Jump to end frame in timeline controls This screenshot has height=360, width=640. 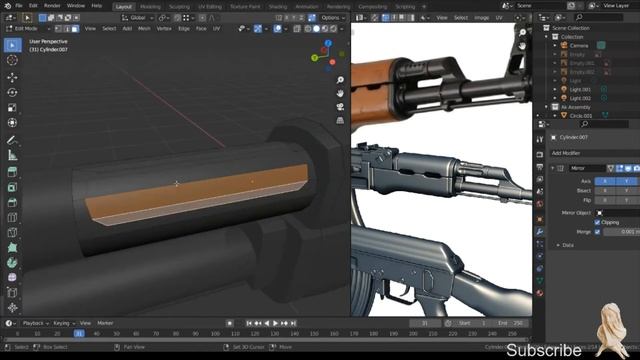click(x=293, y=323)
